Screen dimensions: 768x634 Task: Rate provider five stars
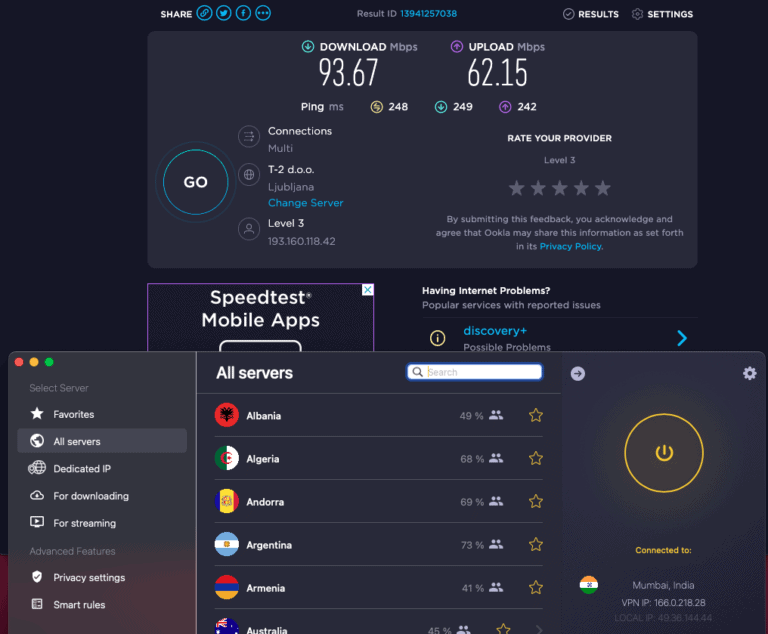(602, 188)
